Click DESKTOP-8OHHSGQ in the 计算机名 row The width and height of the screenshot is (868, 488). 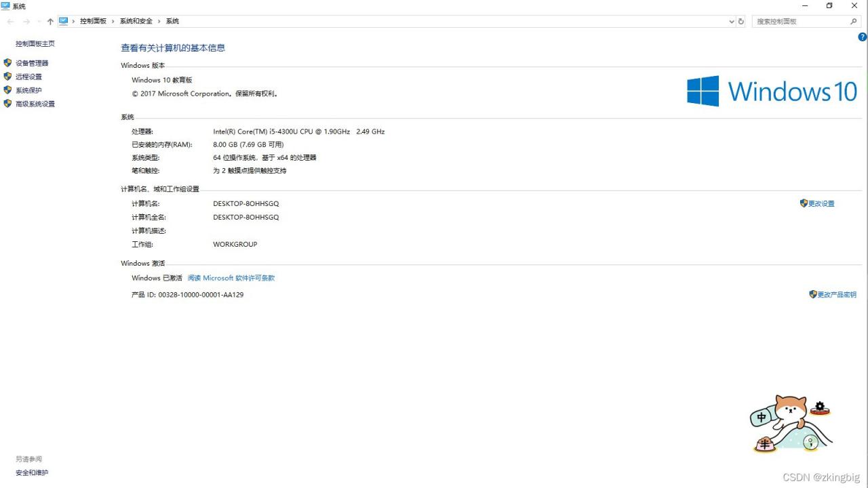[x=246, y=203]
